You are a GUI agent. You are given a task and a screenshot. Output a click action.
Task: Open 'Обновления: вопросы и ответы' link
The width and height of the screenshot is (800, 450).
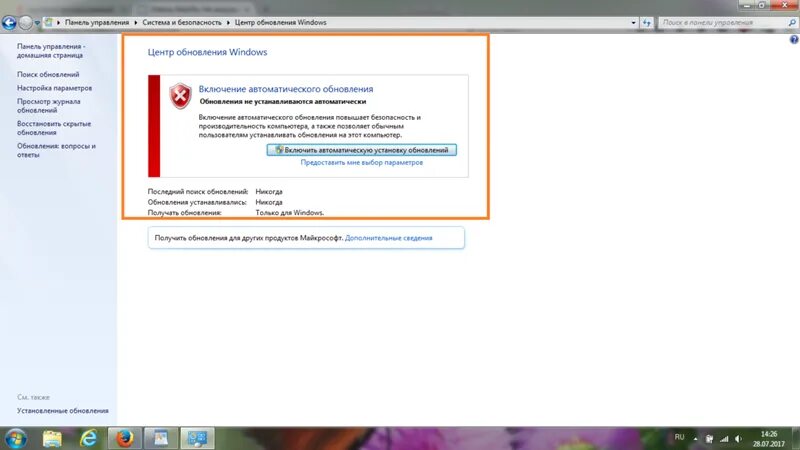(x=56, y=150)
